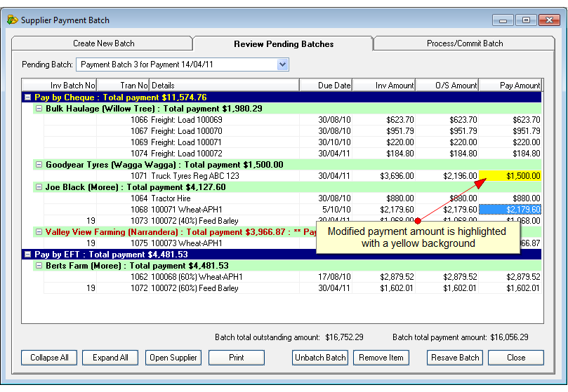This screenshot has height=392, width=568.
Task: Collapse the Bulk Haulage (Willow Tree) node
Action: click(39, 108)
